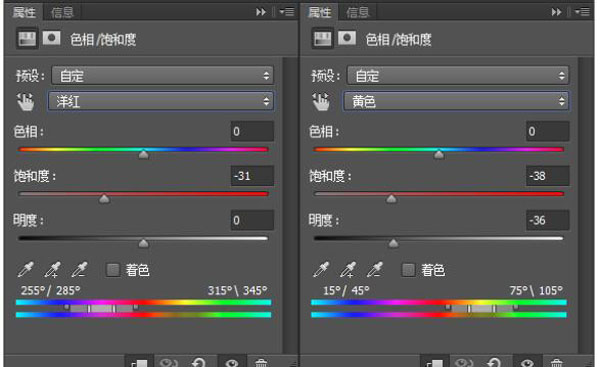Screen dimensions: 600x367
Task: Click the clip to layer icon in left panel footer
Action: point(139,362)
